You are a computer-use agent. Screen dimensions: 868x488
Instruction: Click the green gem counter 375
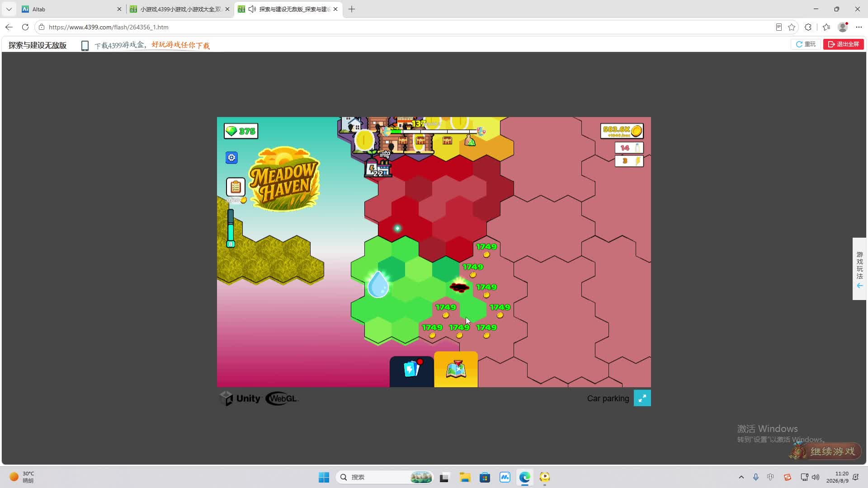[241, 131]
